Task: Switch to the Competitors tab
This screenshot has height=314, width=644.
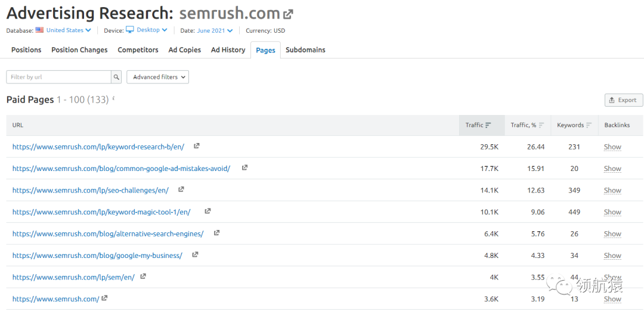Action: 138,50
